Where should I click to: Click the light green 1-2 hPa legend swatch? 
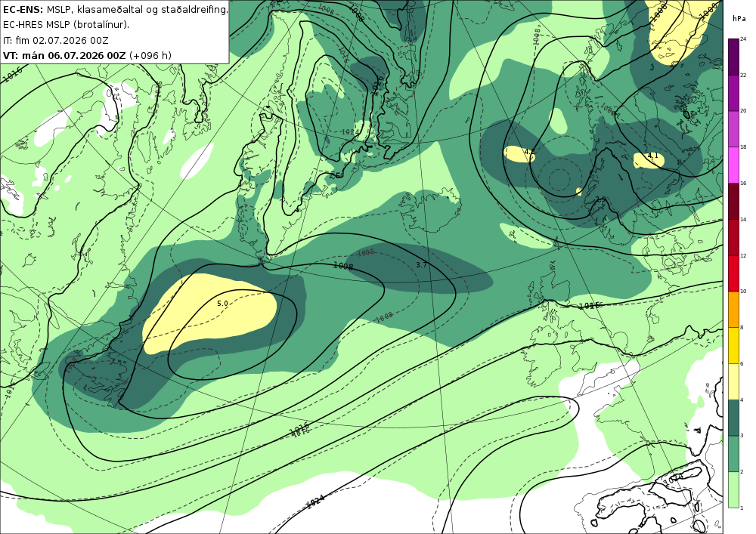[x=733, y=490]
